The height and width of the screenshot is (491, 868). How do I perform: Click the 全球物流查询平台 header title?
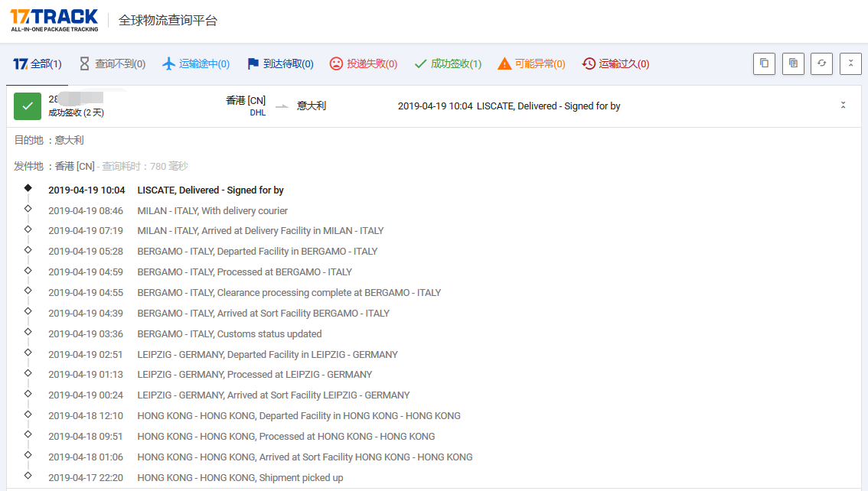point(168,21)
